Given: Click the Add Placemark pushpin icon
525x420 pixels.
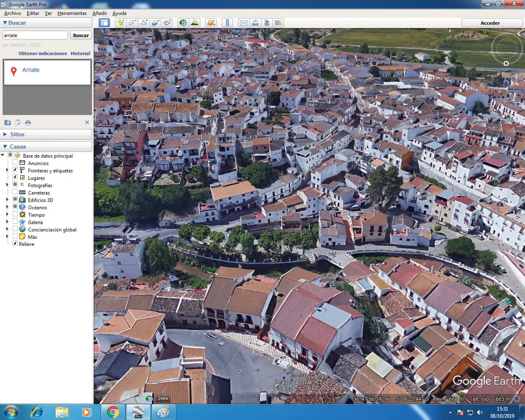Looking at the screenshot, I should pos(121,23).
